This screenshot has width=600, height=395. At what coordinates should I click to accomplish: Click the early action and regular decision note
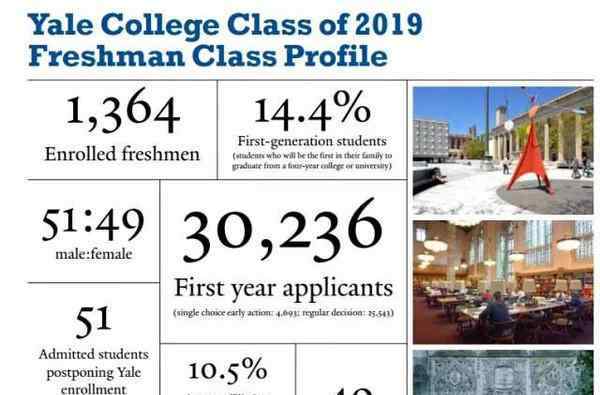point(284,313)
